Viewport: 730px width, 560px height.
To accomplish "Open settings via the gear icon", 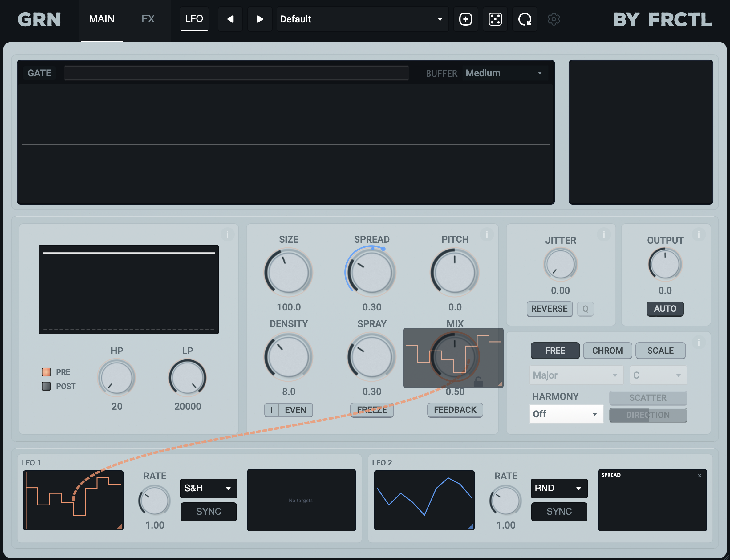I will coord(554,19).
